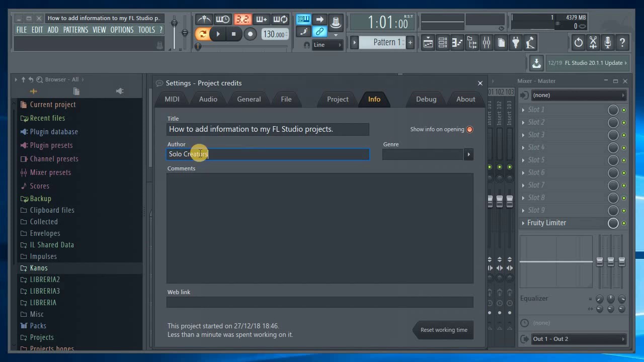Show the Browser via toolbar icon

coord(472,43)
